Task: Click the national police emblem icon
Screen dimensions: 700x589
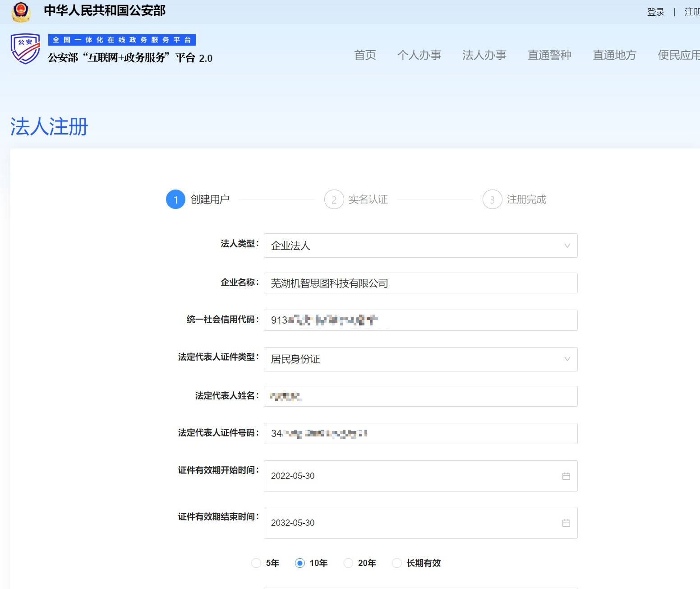Action: 21,12
